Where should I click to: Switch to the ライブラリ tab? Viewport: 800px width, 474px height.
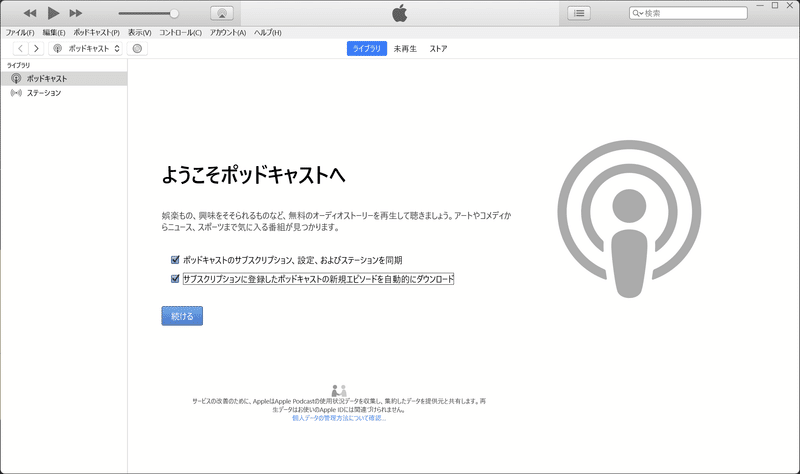(367, 48)
